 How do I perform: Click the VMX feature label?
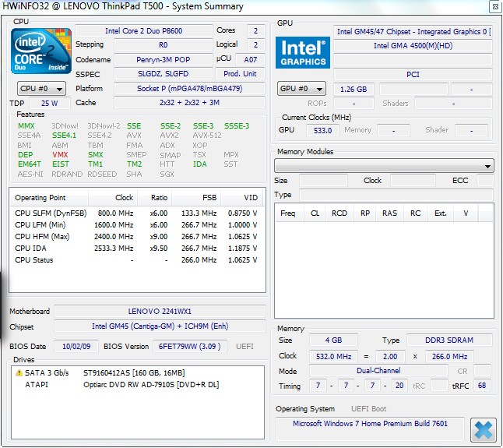[60, 155]
